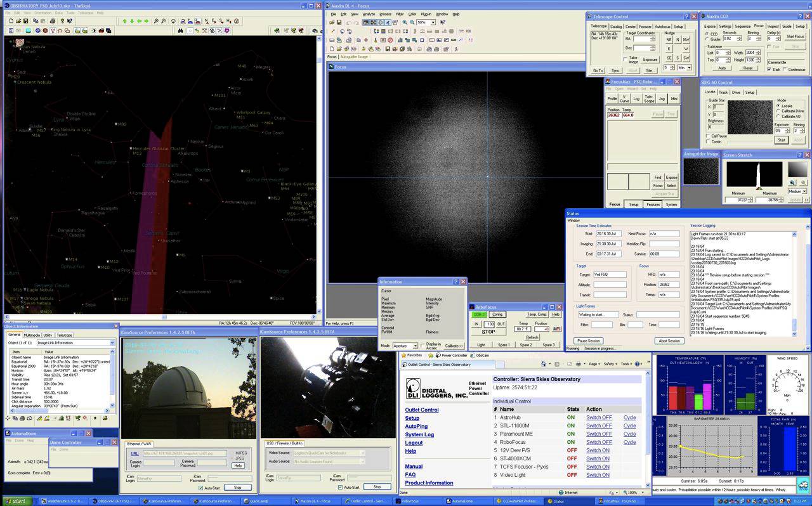
Task: Enable the Take image checkbox in Telescope Control
Action: (x=625, y=60)
